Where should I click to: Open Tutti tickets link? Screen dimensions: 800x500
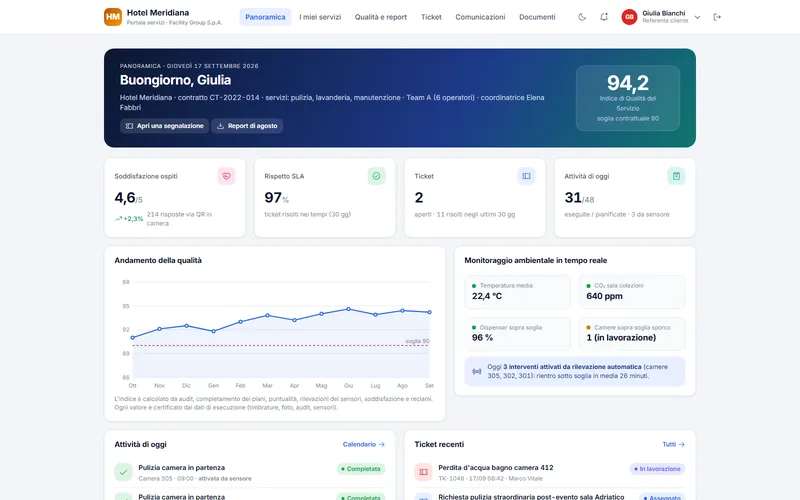(x=673, y=444)
